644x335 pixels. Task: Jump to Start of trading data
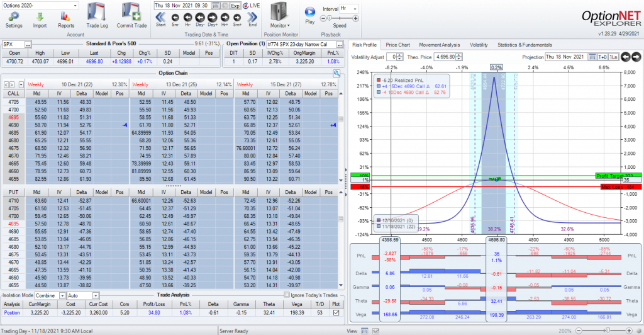coord(160,17)
